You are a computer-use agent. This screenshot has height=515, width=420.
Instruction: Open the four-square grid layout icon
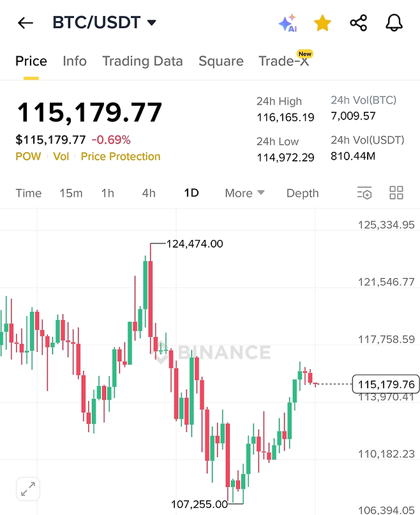coord(396,193)
